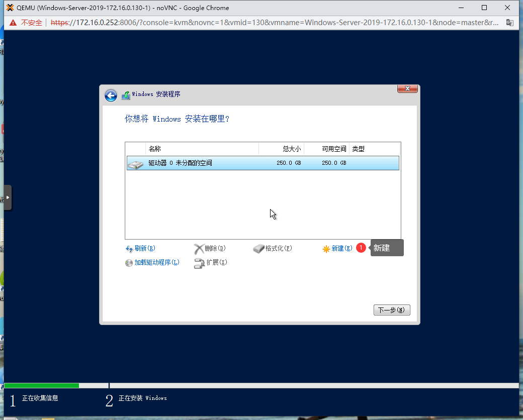Click the red warning triangle security icon
This screenshot has width=523, height=420.
[x=13, y=23]
